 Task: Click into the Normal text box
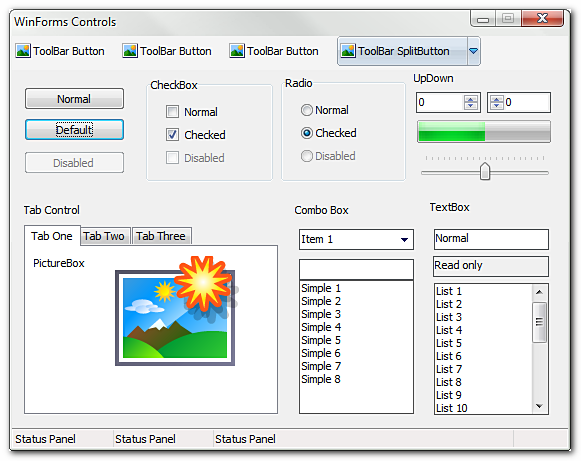pos(491,239)
